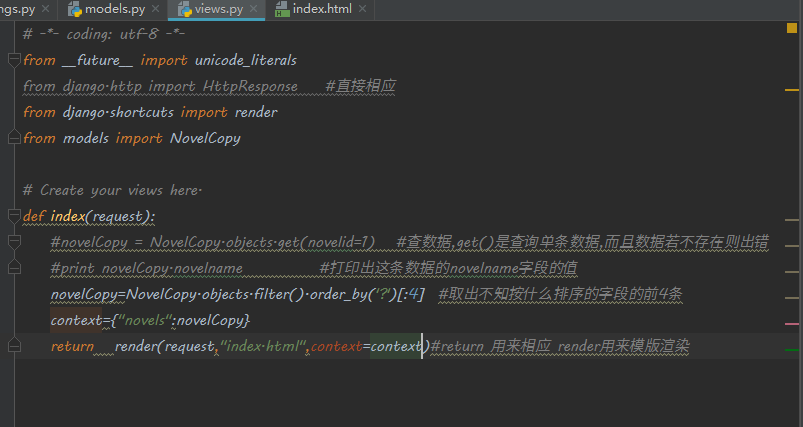Click the topmost tan warning stripe marker on right edge
Screen dimensions: 803x427
tap(793, 219)
